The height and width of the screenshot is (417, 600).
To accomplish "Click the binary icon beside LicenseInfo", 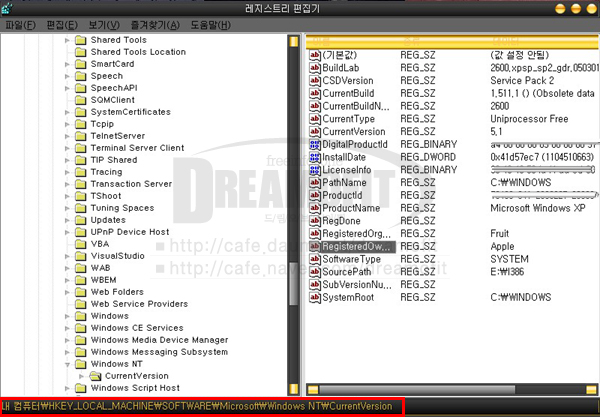I will (315, 170).
